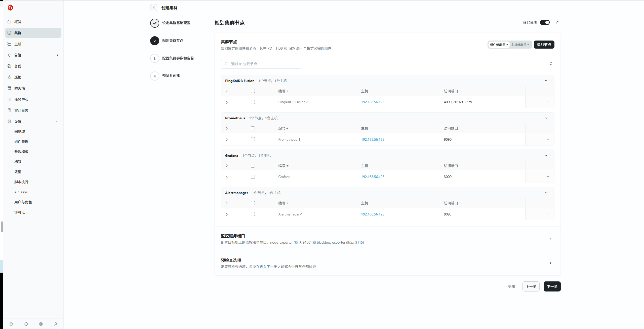This screenshot has height=329, width=644.
Task: Open the user profile icon
Action: 56,324
